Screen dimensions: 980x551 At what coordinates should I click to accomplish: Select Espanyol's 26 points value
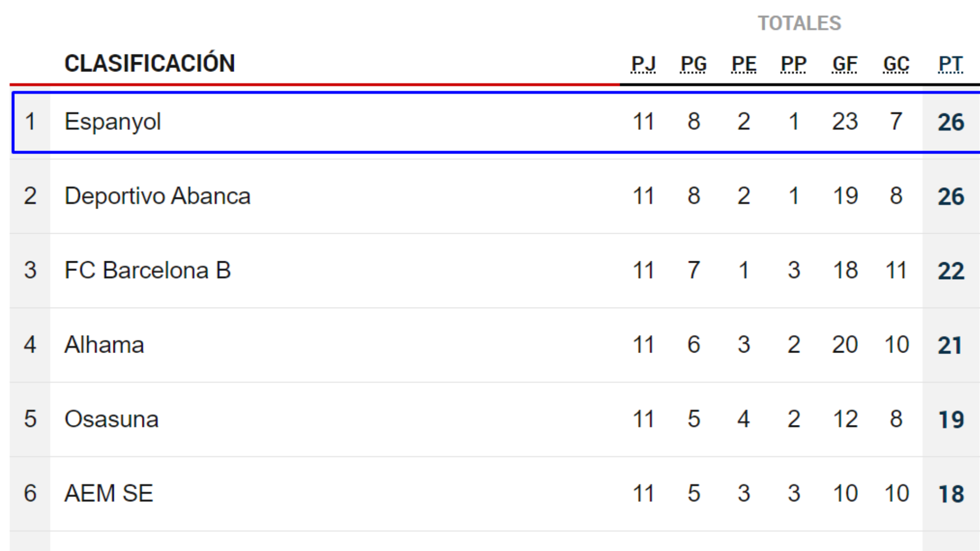950,121
